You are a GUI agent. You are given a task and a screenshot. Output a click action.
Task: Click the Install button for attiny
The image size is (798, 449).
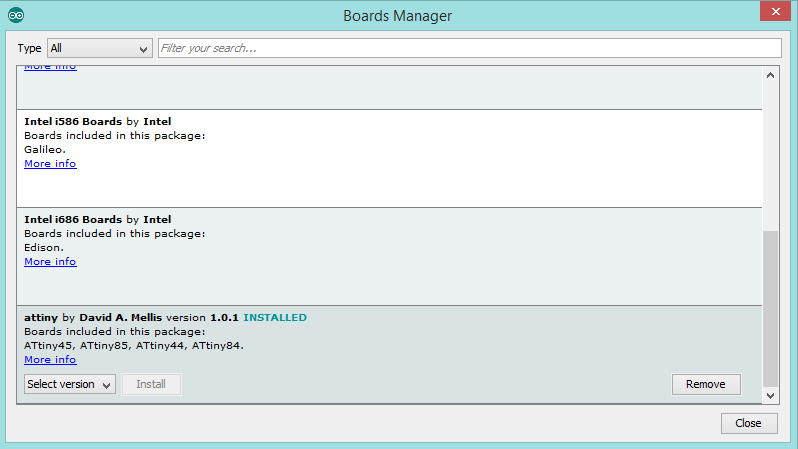(151, 384)
